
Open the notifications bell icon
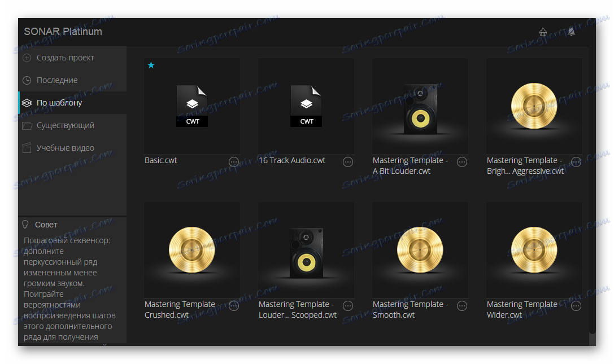click(x=571, y=32)
